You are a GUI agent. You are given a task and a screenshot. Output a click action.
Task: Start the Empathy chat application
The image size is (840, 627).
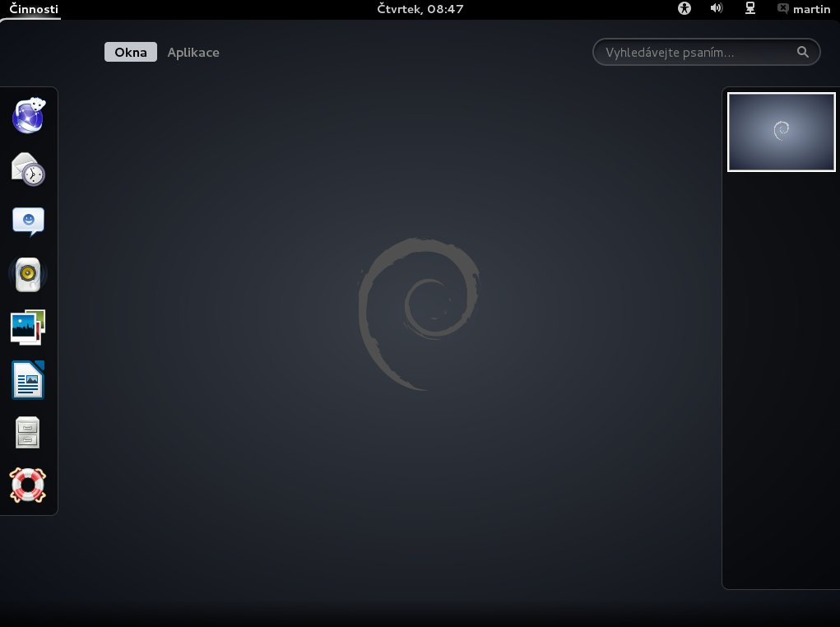(29, 221)
